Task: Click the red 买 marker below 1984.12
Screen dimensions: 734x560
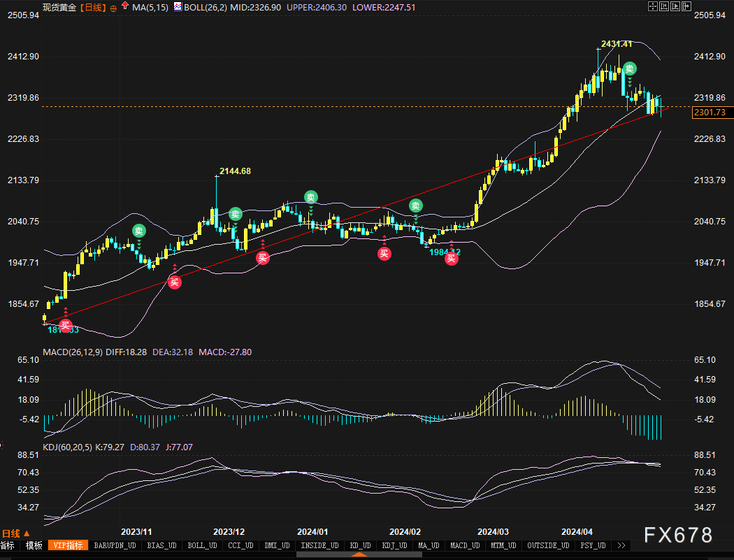Action: point(452,259)
